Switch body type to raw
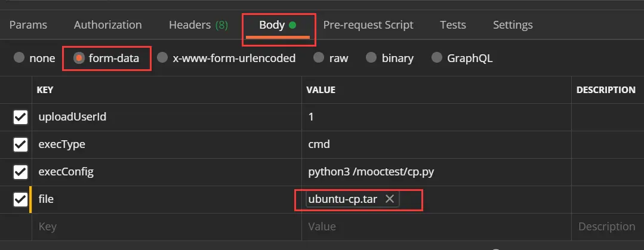Image resolution: width=644 pixels, height=250 pixels. 320,58
